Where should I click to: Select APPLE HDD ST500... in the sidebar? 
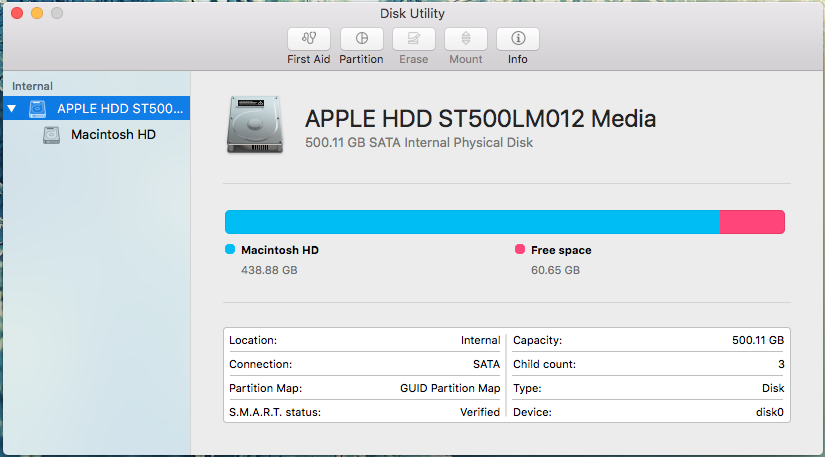(96, 108)
